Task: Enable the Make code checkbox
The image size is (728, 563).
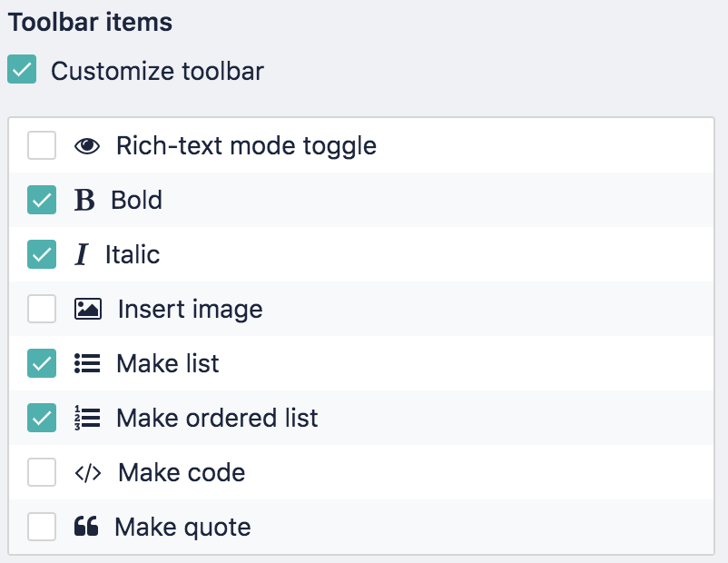Action: 41,472
